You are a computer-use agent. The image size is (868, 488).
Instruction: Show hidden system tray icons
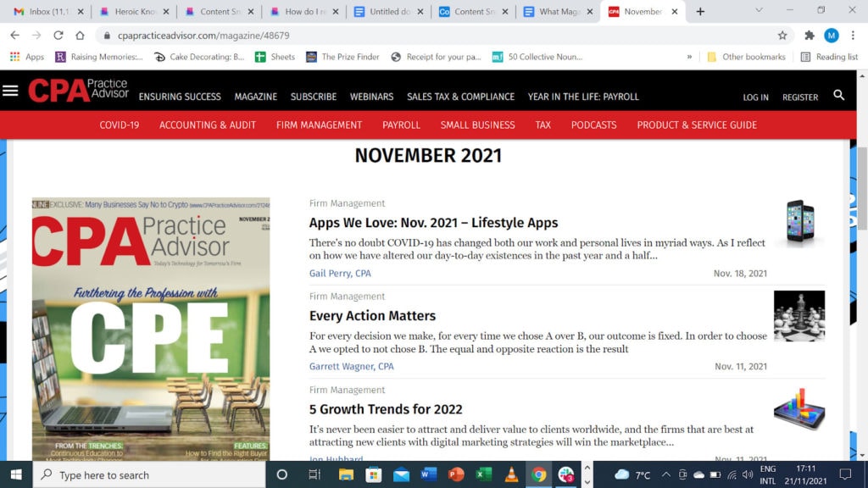pyautogui.click(x=666, y=474)
